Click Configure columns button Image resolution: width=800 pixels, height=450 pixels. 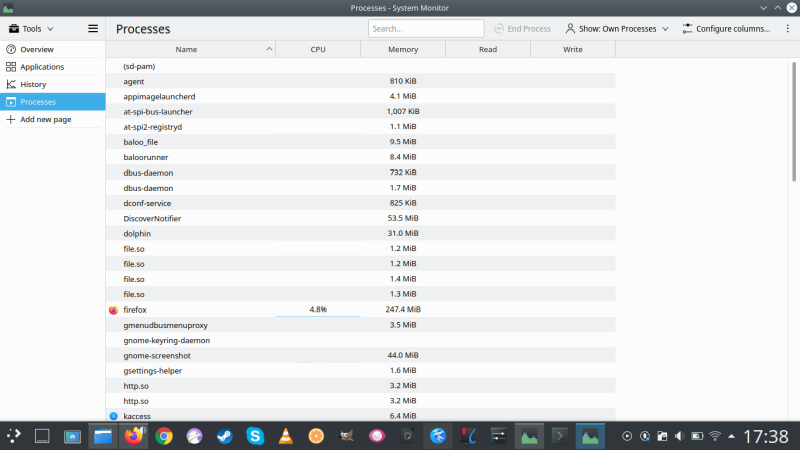[727, 29]
